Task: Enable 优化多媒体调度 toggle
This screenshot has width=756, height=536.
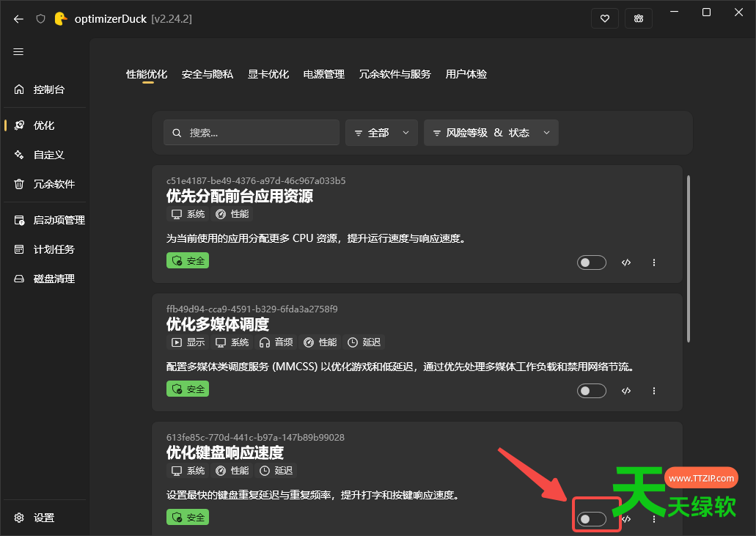Action: pyautogui.click(x=592, y=391)
